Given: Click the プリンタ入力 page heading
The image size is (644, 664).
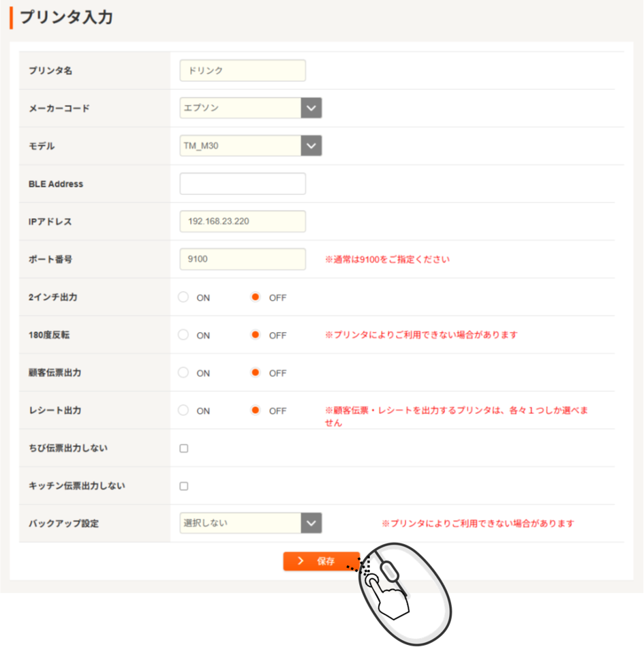Looking at the screenshot, I should [x=67, y=17].
